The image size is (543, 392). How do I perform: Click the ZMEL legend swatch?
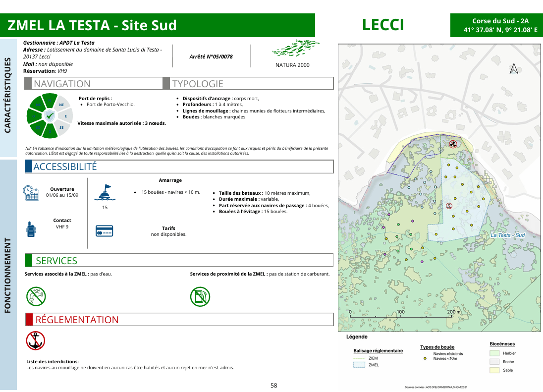pos(359,365)
